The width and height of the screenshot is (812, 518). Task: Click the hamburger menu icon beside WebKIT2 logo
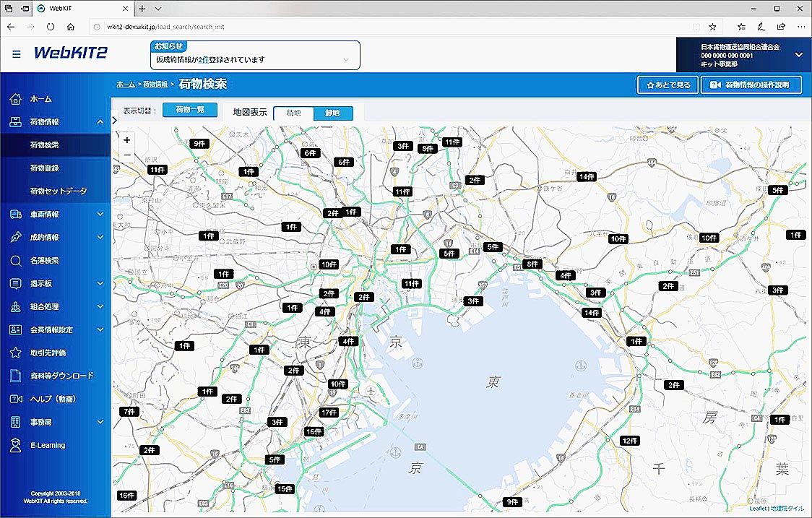coord(17,54)
